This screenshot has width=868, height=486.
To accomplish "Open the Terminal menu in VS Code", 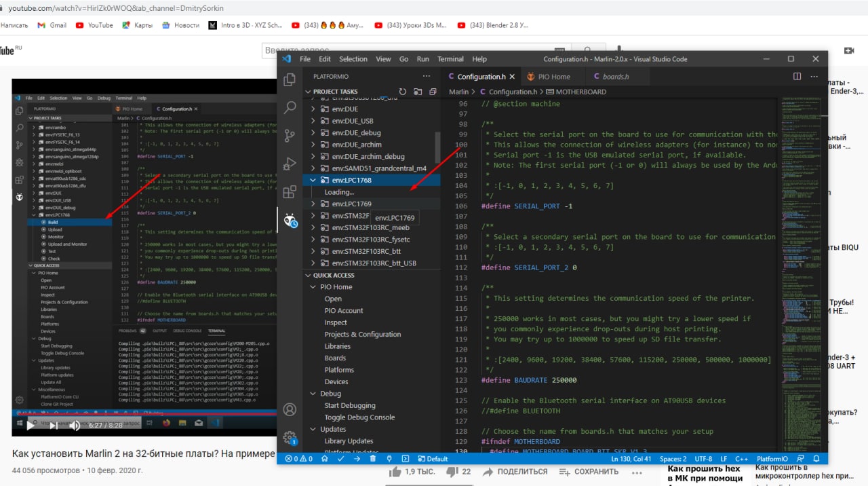I will 450,59.
